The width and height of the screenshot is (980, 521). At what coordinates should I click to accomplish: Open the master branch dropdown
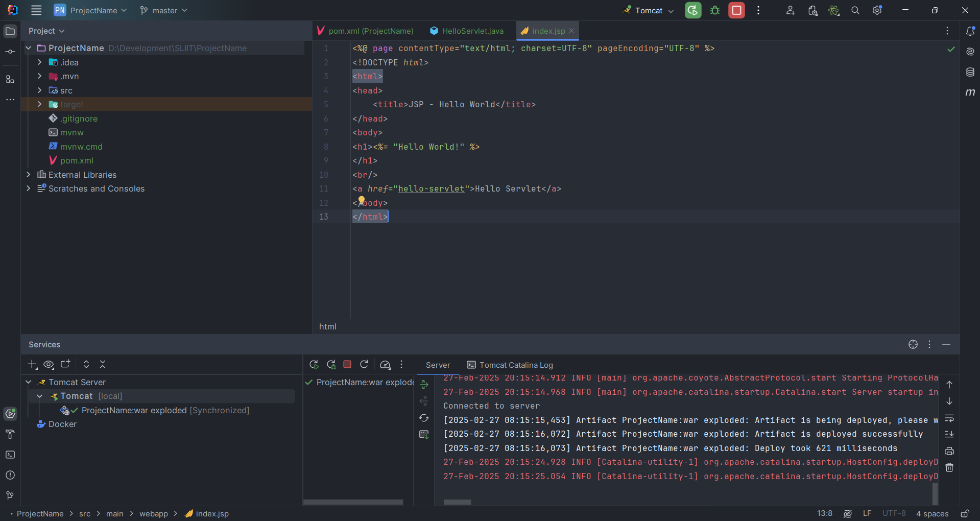(x=164, y=10)
